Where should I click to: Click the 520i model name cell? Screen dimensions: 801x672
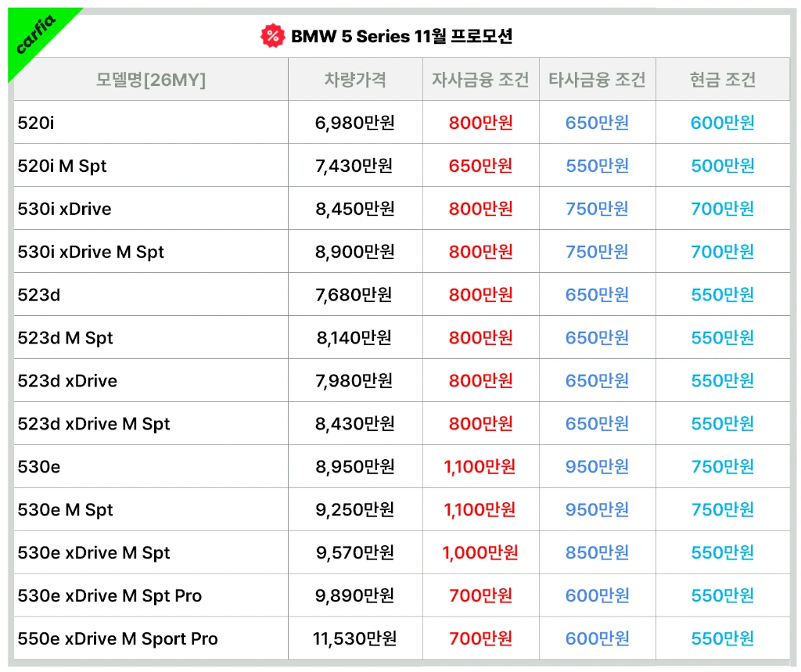tap(36, 123)
